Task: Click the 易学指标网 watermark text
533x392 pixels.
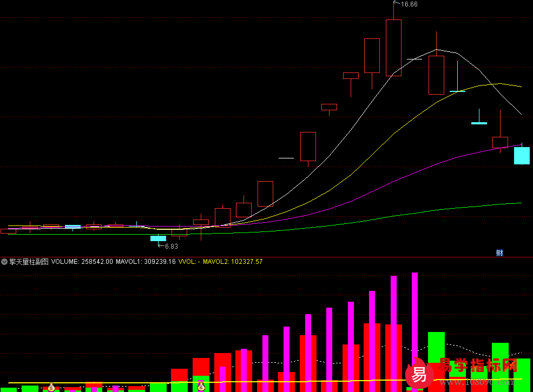Action: (478, 366)
